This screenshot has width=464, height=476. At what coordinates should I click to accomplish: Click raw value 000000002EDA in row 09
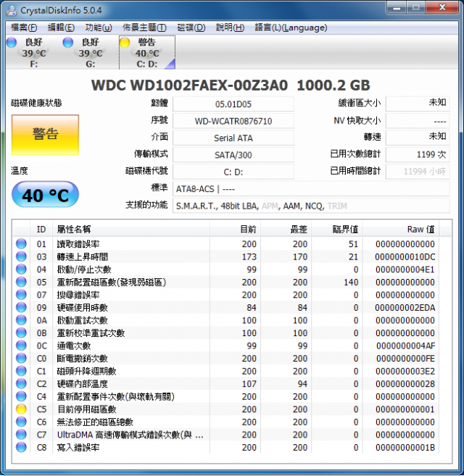(405, 308)
